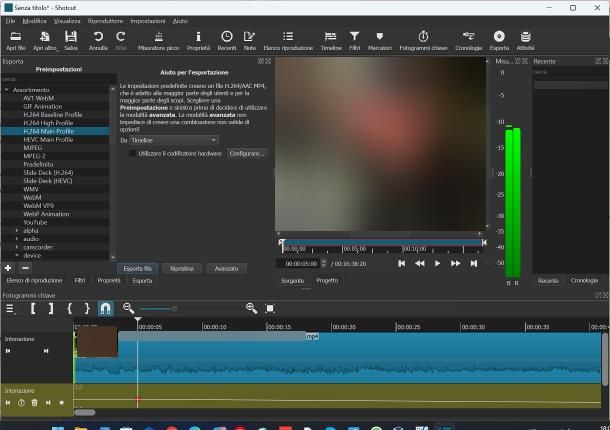Click the Ripristina button
This screenshot has width=610, height=430.
[x=182, y=269]
